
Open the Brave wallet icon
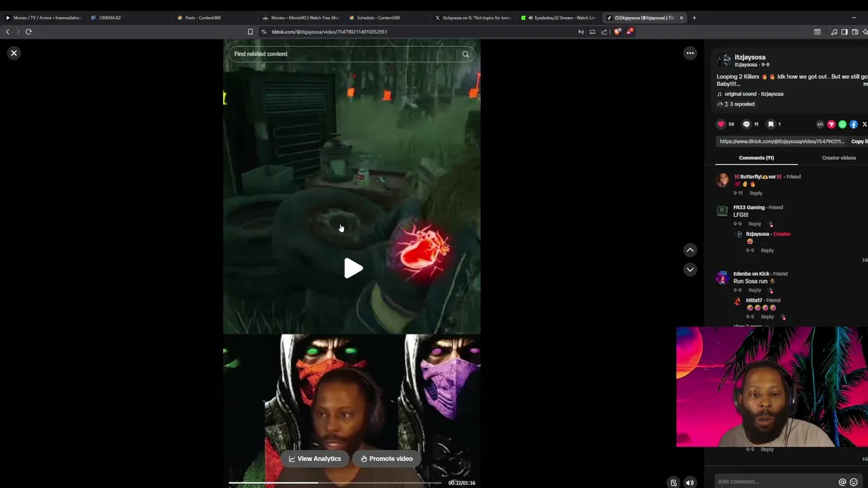[855, 32]
